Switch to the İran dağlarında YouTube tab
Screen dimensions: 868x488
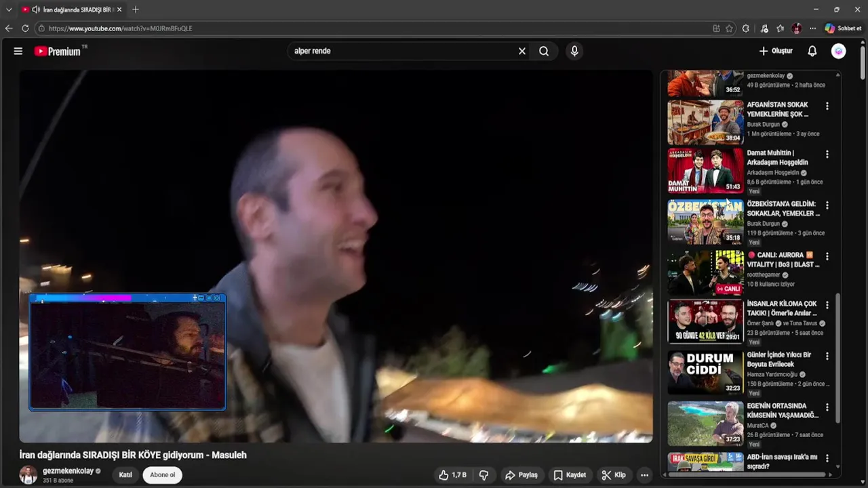72,9
